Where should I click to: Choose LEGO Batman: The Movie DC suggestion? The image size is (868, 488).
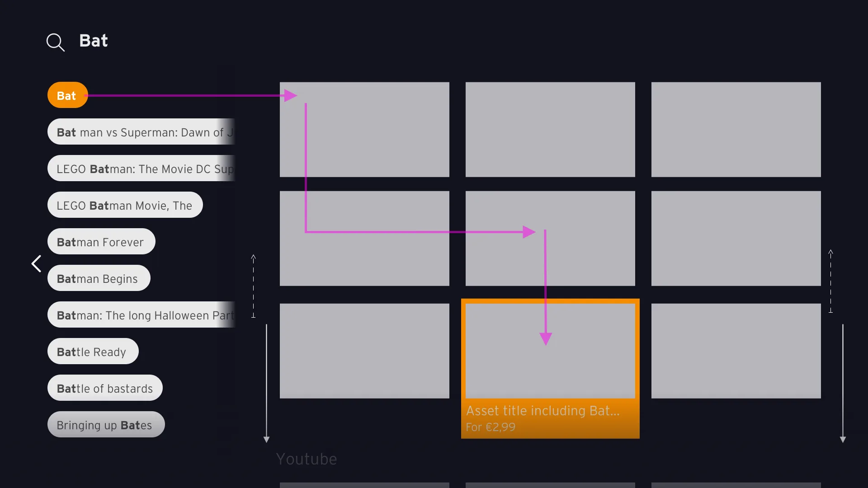[141, 168]
